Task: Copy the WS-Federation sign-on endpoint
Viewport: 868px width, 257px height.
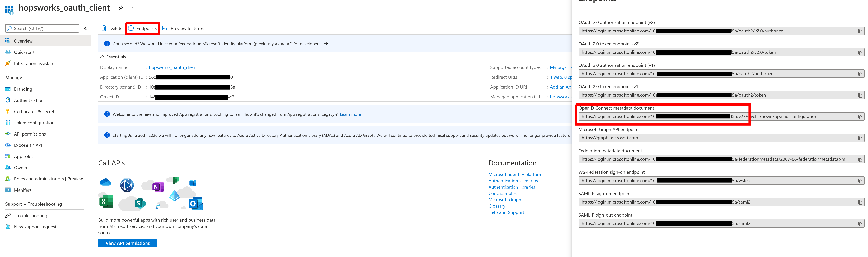Action: (860, 181)
